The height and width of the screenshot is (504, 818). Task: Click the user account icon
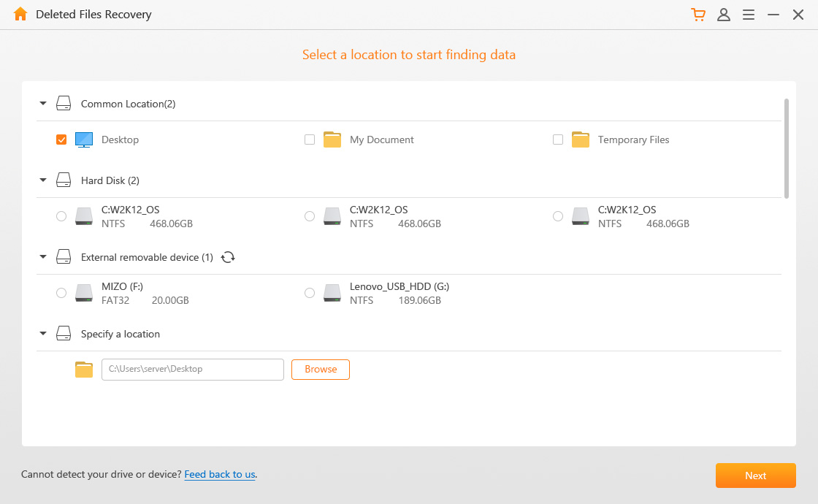coord(724,15)
